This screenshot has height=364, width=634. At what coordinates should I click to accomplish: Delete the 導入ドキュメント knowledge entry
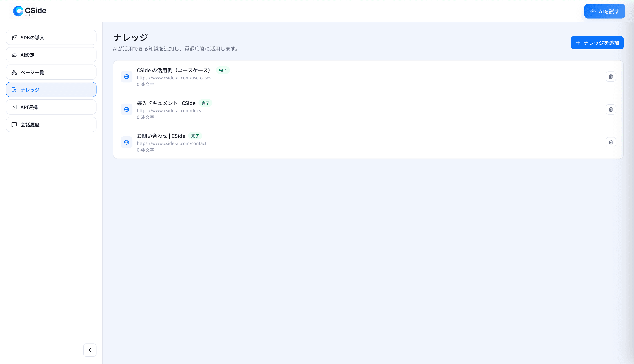pyautogui.click(x=611, y=109)
